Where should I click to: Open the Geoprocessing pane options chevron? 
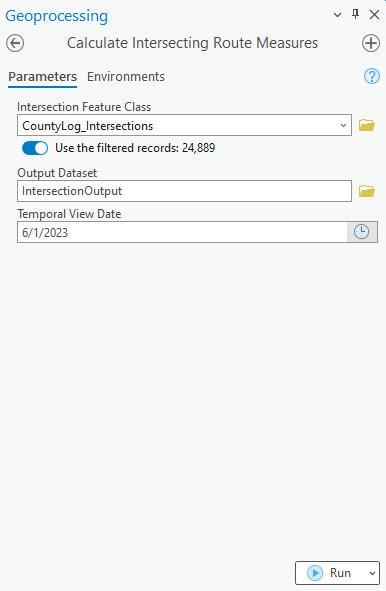pos(337,15)
